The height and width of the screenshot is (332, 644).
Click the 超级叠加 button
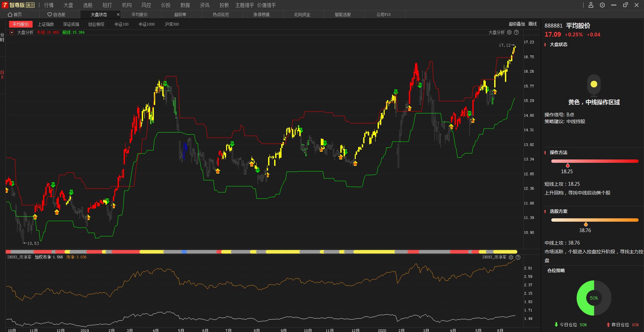click(517, 24)
